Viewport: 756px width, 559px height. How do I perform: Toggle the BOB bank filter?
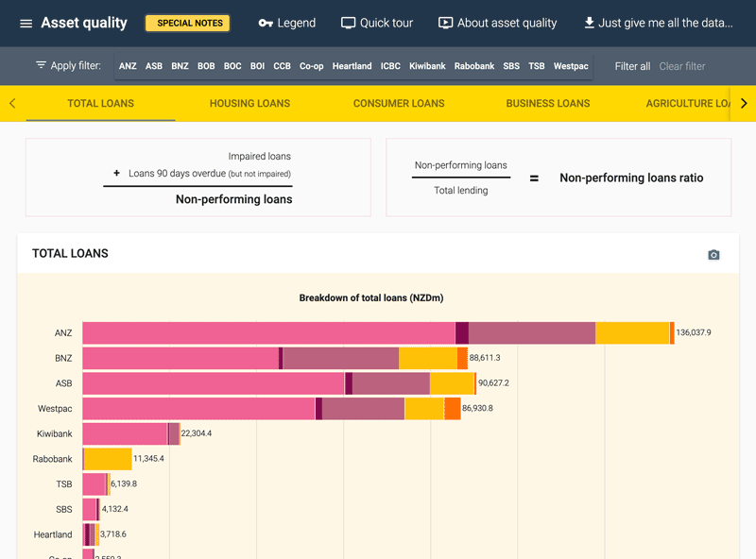point(206,66)
